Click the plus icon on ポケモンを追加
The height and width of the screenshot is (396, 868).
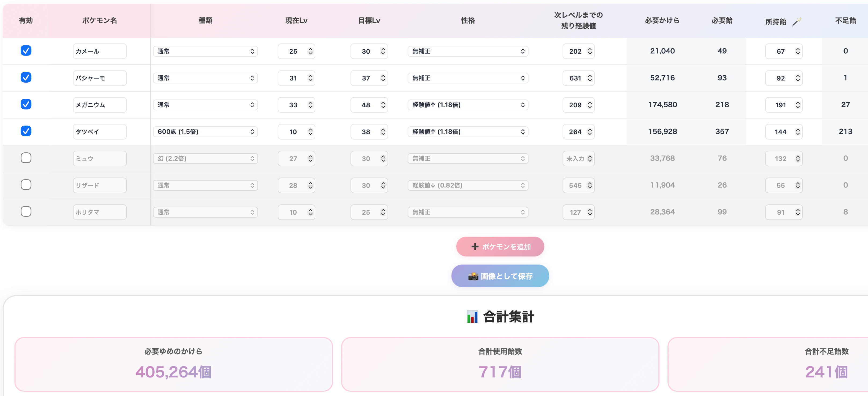pyautogui.click(x=475, y=247)
